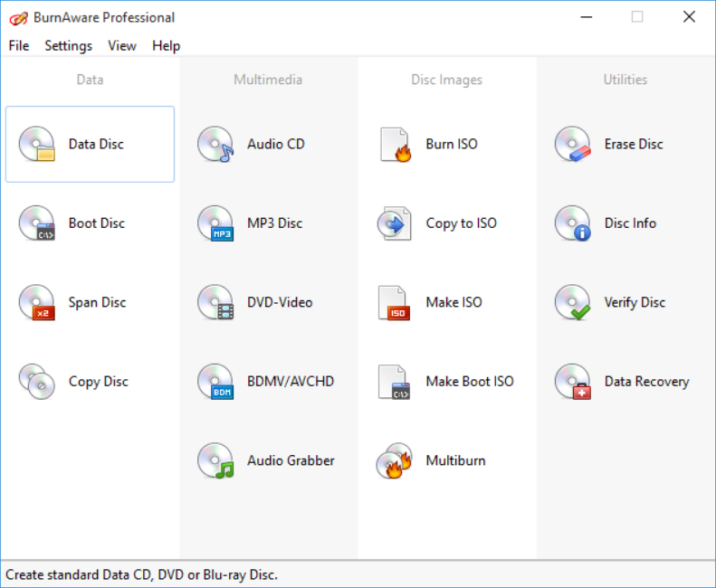Click the Disc Info label
This screenshot has height=588, width=716.
coord(630,223)
